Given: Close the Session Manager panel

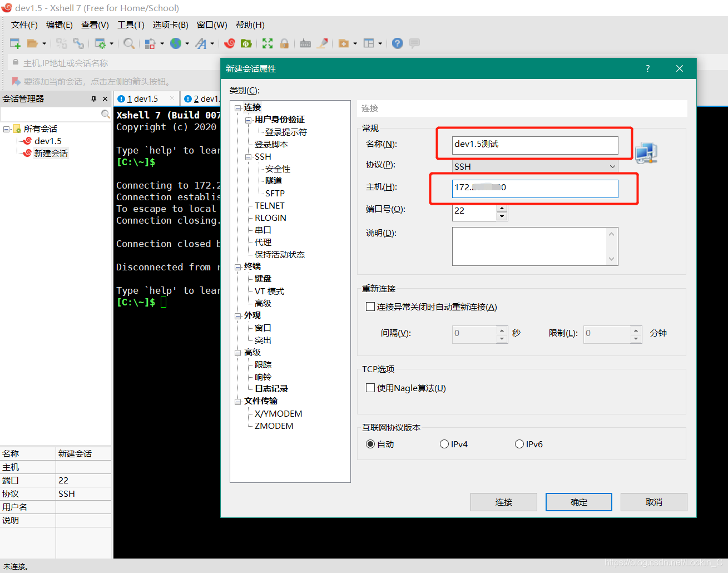Looking at the screenshot, I should 105,98.
